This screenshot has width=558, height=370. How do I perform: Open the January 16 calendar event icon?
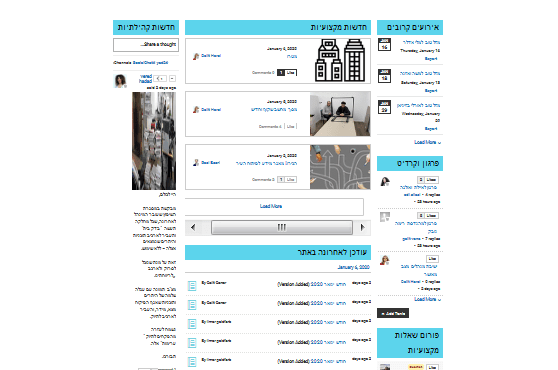click(384, 44)
